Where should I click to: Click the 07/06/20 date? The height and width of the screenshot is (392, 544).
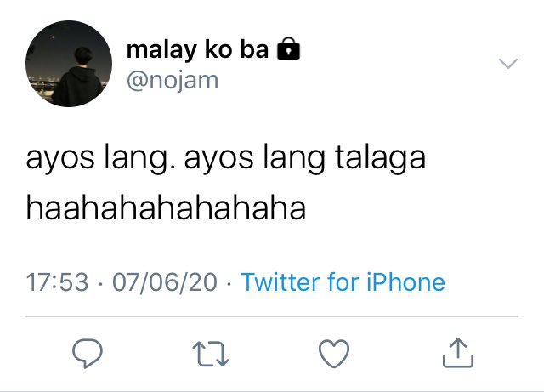165,281
